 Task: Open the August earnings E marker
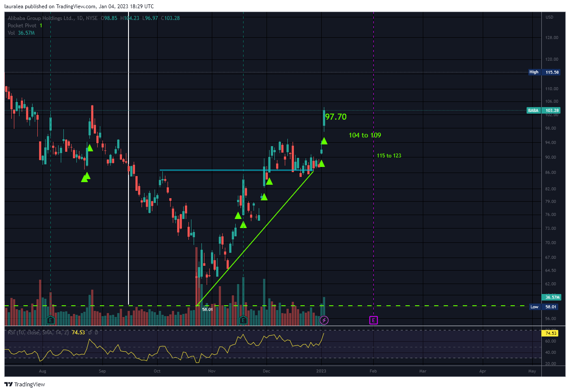coord(51,320)
